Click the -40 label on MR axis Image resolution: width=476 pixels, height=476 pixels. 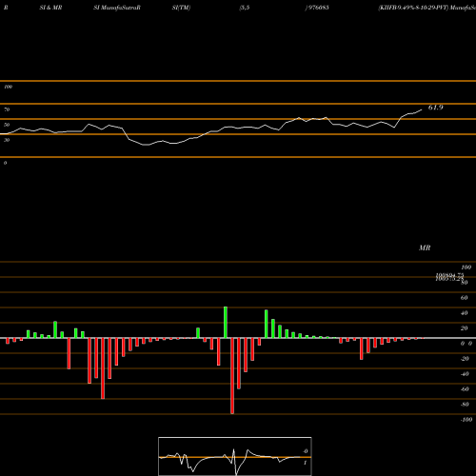[465, 374]
